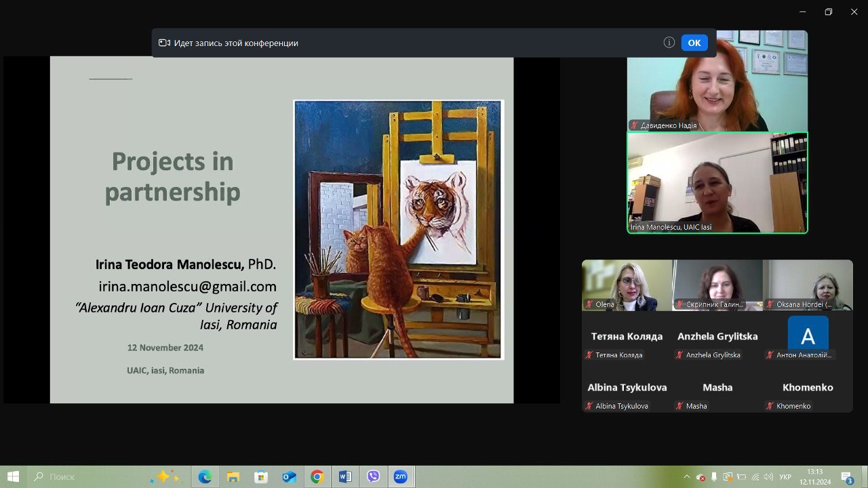Open the Windows Start menu
The height and width of the screenshot is (488, 868).
pyautogui.click(x=13, y=477)
